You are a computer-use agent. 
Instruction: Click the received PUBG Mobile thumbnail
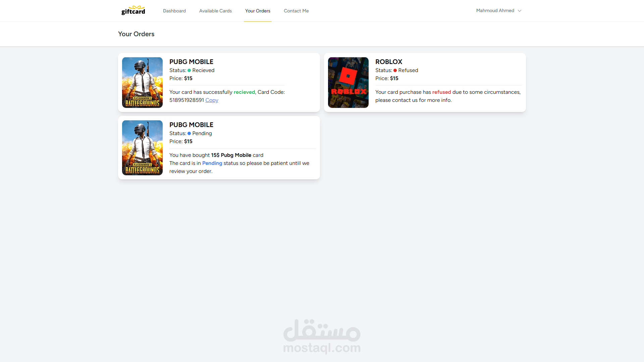[x=142, y=82]
